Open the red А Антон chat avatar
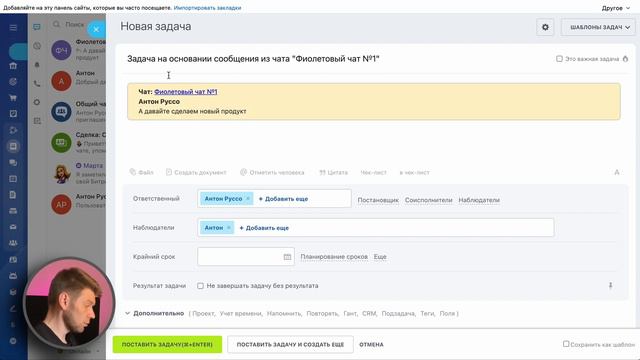The height and width of the screenshot is (360, 640). pos(61,81)
